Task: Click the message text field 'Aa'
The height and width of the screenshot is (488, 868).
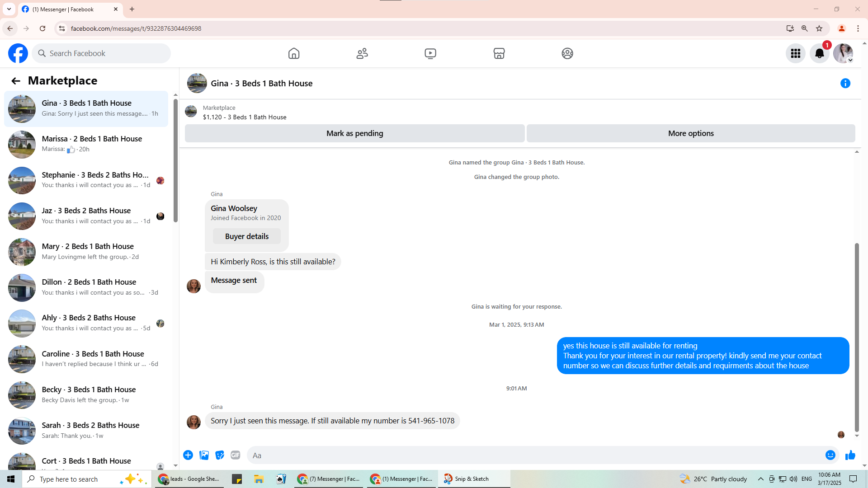Action: pos(536,455)
